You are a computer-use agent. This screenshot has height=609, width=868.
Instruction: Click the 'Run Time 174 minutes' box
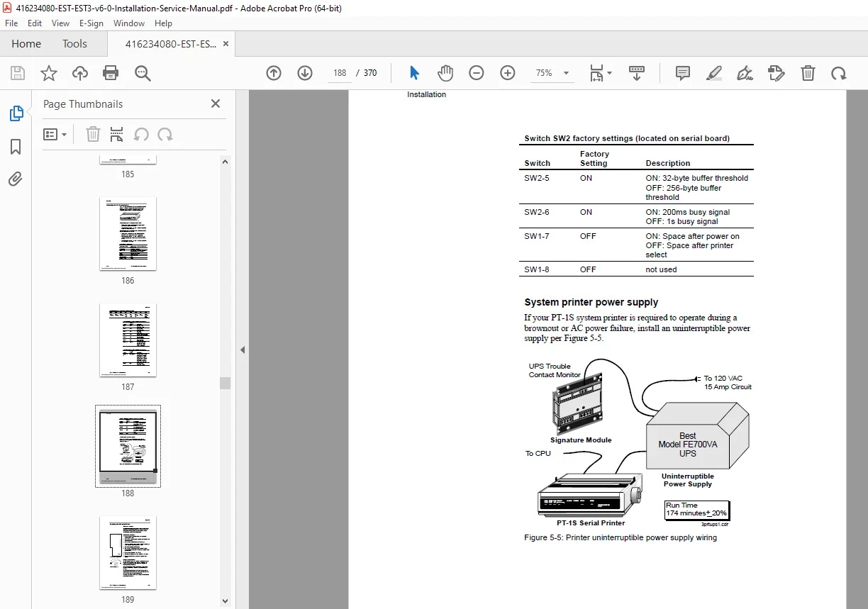(x=696, y=510)
